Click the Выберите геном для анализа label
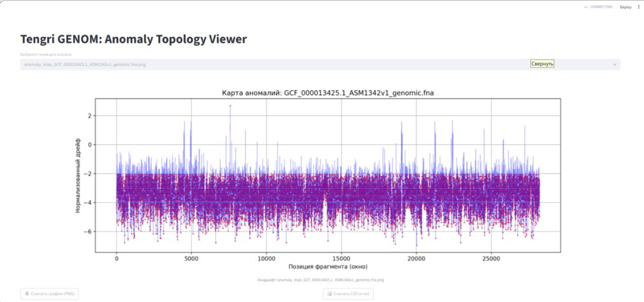 pos(46,54)
